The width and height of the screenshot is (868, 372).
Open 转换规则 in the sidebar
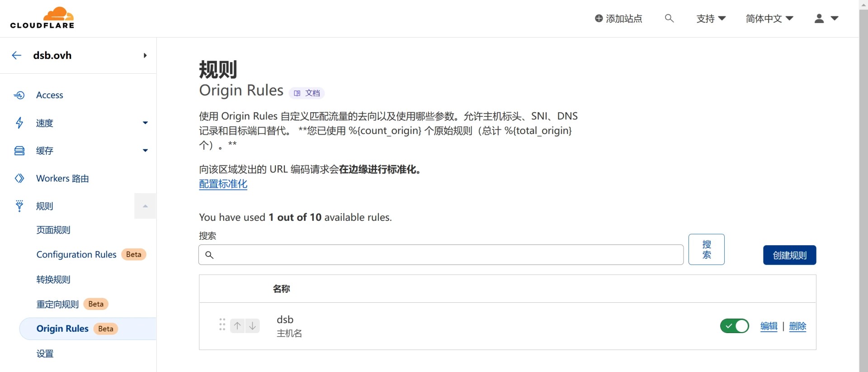coord(53,279)
